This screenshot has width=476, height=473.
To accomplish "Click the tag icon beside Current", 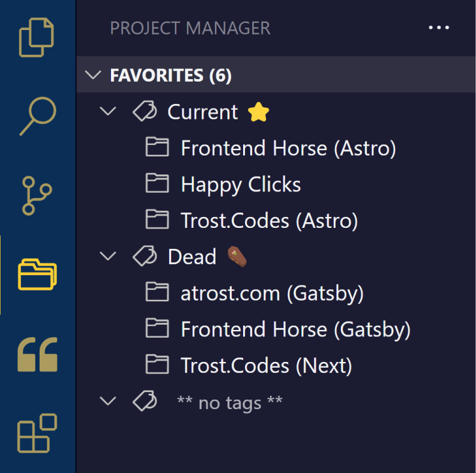I will point(145,111).
